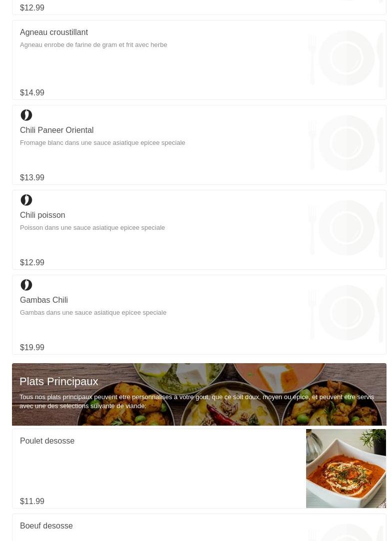This screenshot has height=541, width=392.
Task: Click the placeholder plate image for Chili Paneer Oriental
Action: pyautogui.click(x=346, y=143)
